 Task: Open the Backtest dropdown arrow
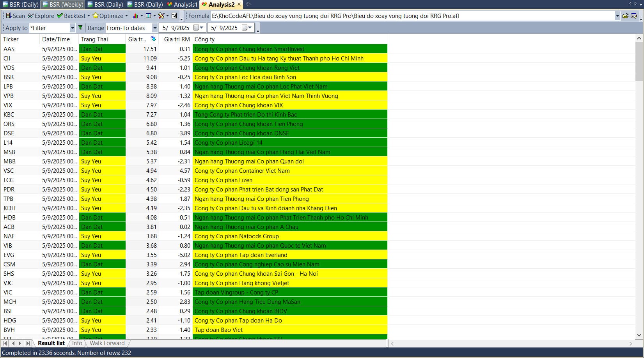click(x=89, y=16)
